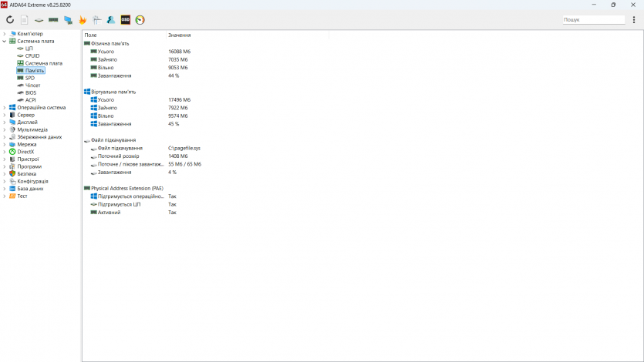Click the Пошук search field
This screenshot has height=362, width=644.
tap(592, 20)
